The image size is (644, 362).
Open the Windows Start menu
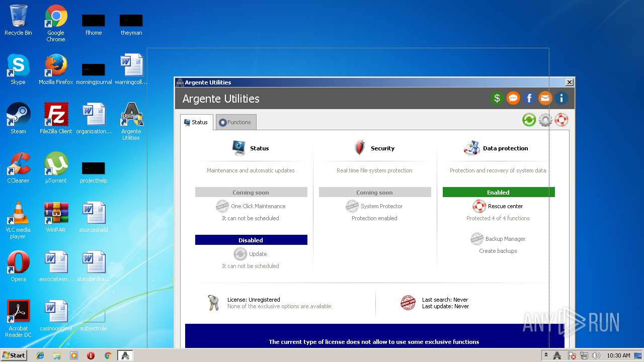[14, 355]
